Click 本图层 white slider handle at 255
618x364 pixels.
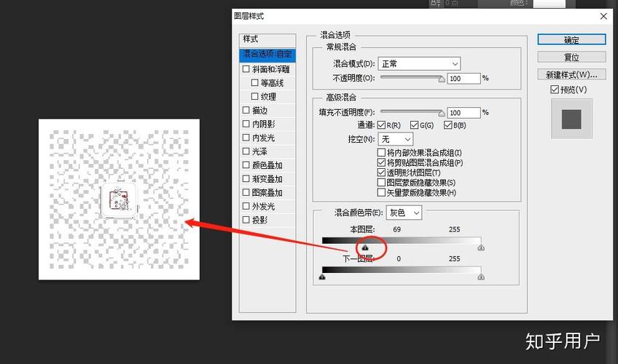pos(481,248)
